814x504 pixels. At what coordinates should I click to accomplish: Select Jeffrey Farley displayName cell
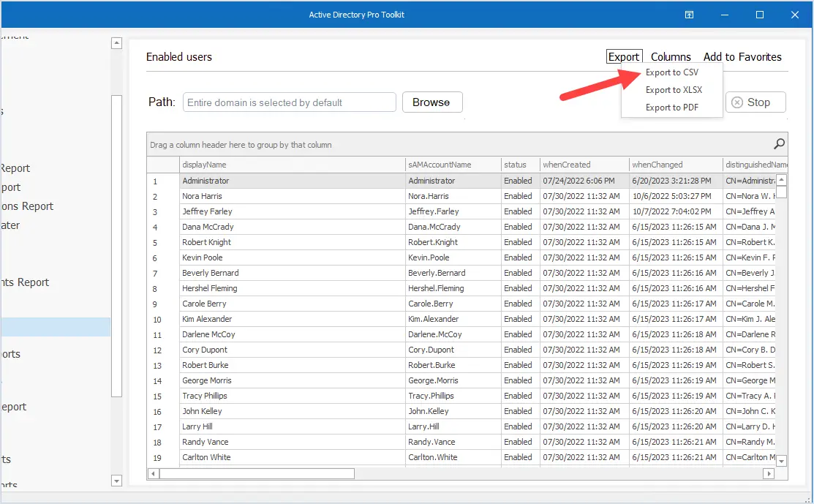tap(293, 211)
